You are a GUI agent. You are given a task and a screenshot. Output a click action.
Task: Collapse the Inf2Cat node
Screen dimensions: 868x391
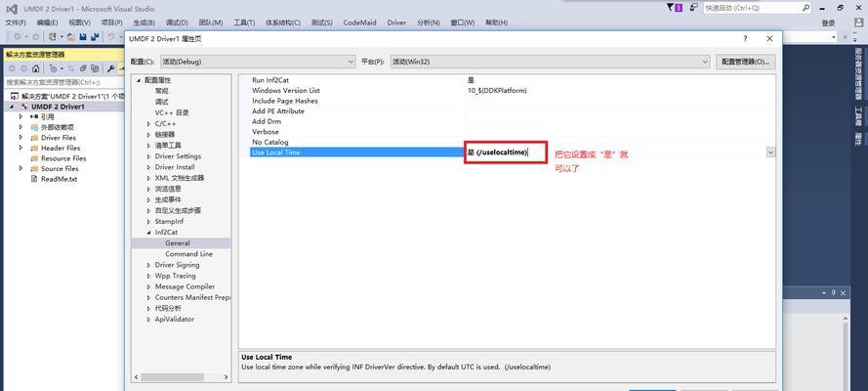tap(149, 233)
